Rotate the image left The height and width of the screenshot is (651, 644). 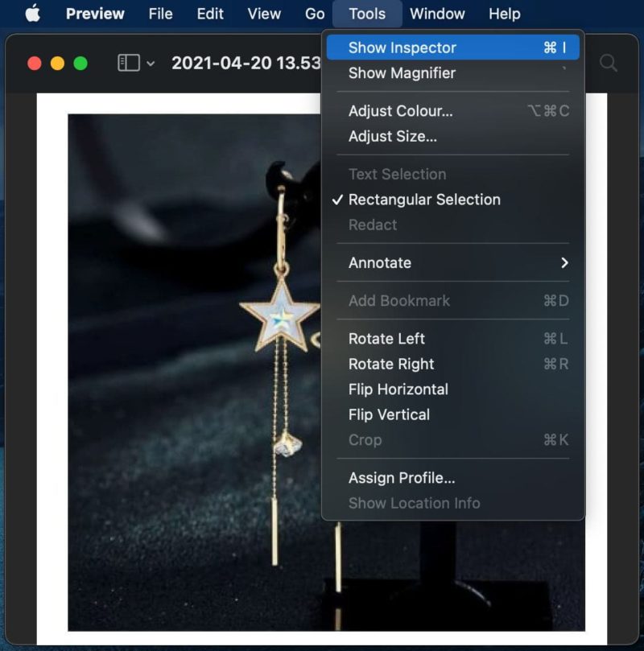(386, 339)
